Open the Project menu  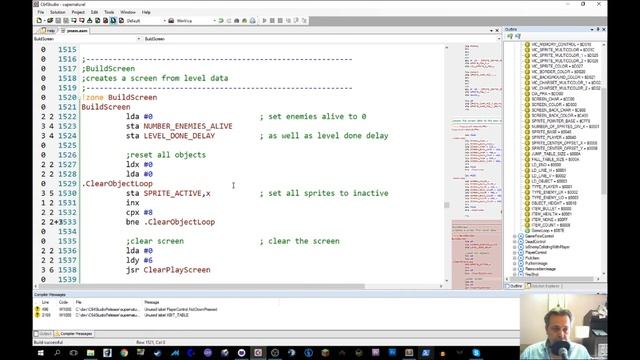pos(78,12)
